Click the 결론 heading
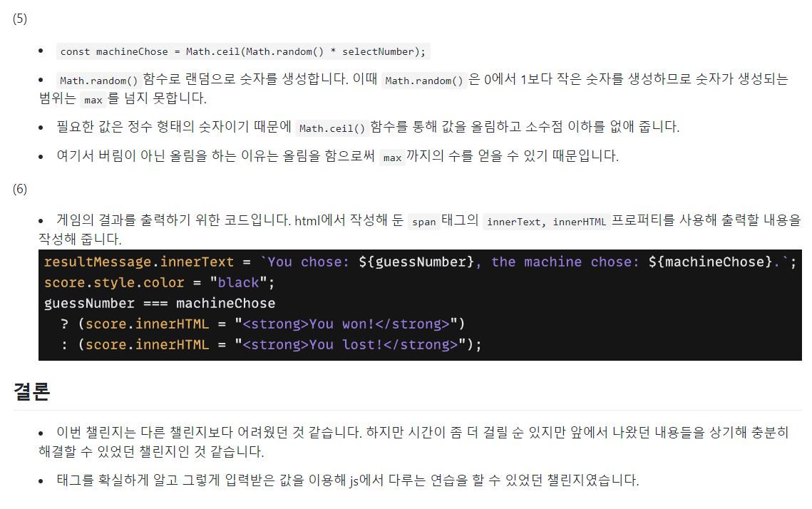The width and height of the screenshot is (812, 509). point(31,391)
